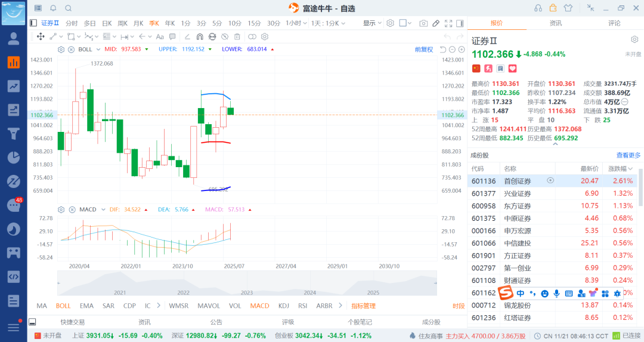Viewport: 644px width, 342px height.
Task: Click the 东方证券 stock row
Action: pos(552,205)
